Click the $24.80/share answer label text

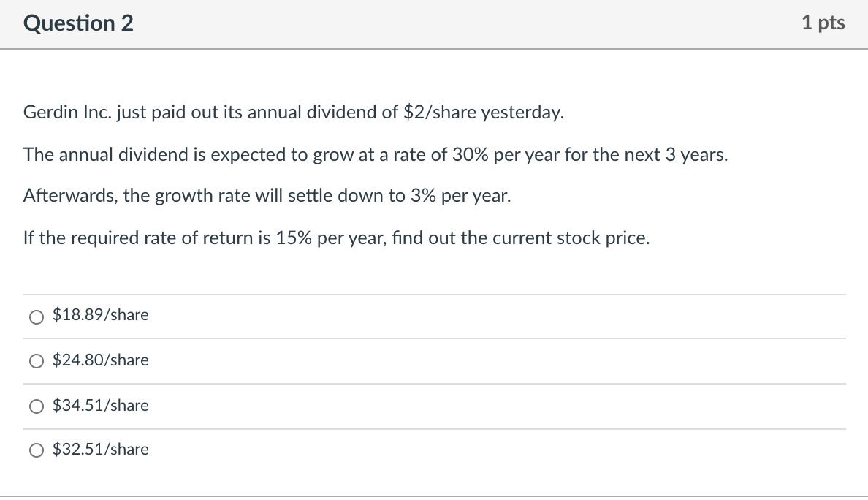pos(100,360)
